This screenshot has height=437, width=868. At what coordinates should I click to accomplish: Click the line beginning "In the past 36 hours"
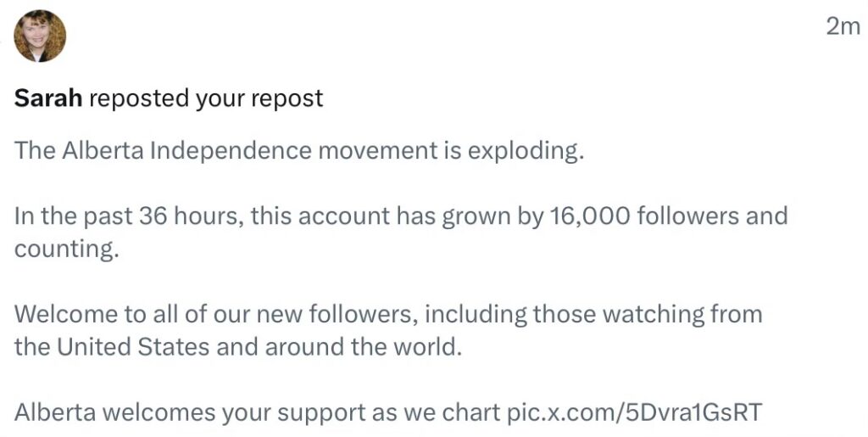click(x=400, y=216)
